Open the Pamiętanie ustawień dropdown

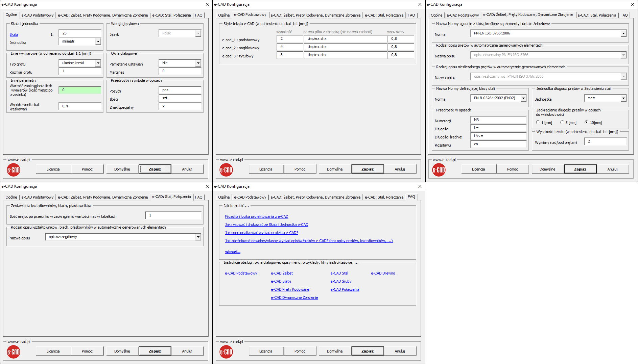point(198,63)
